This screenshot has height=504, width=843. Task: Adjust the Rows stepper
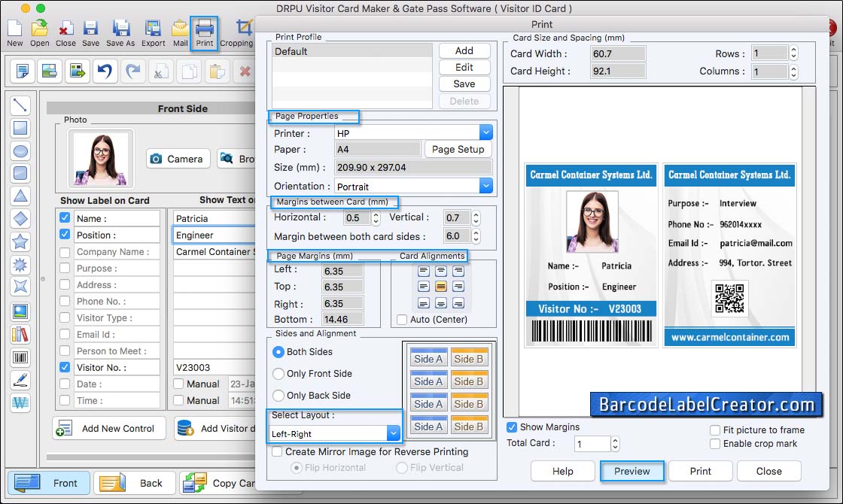tap(793, 53)
